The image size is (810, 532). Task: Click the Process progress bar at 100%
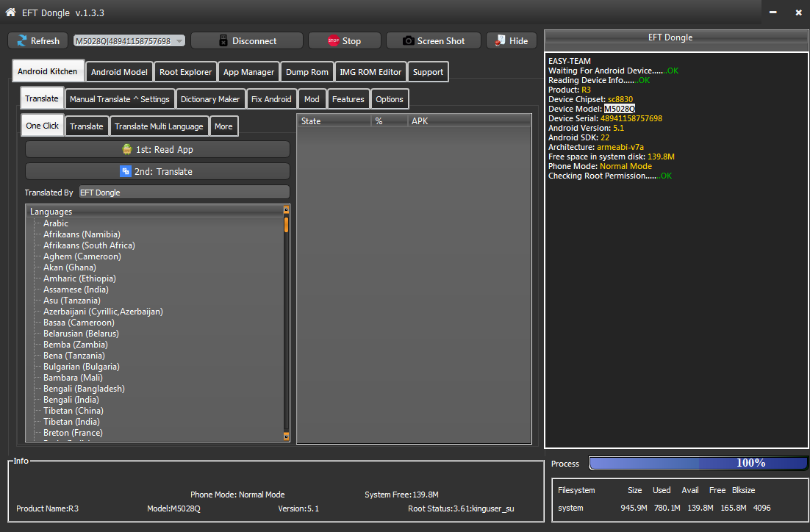(x=698, y=463)
